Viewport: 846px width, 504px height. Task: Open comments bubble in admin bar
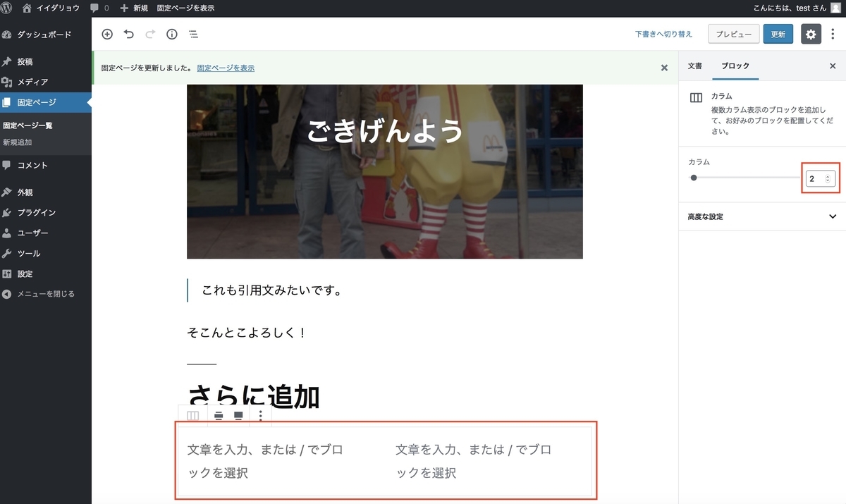coord(99,8)
